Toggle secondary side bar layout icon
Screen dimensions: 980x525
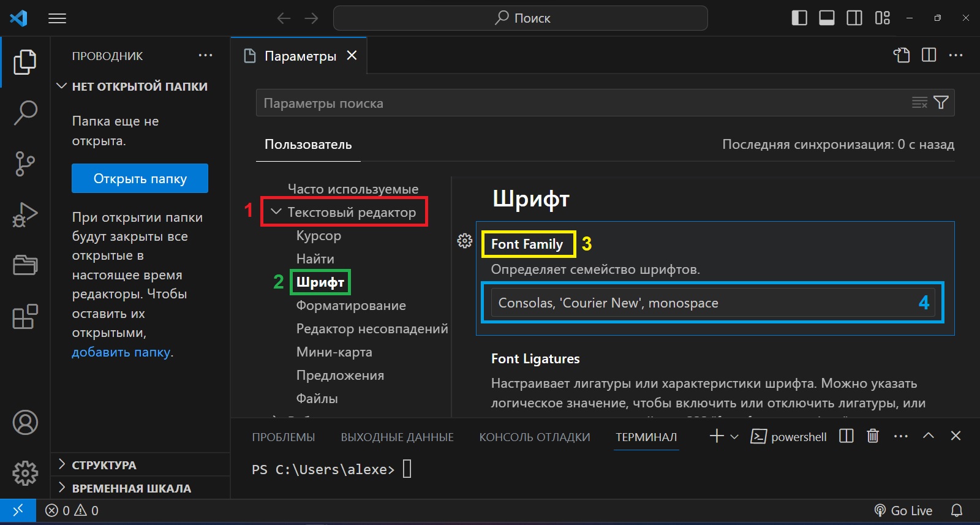point(854,18)
